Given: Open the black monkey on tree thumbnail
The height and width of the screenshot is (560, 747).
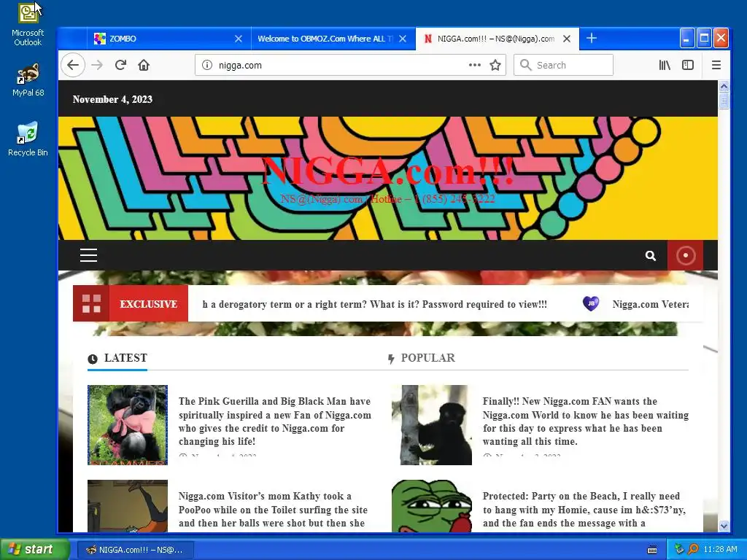Looking at the screenshot, I should (432, 425).
